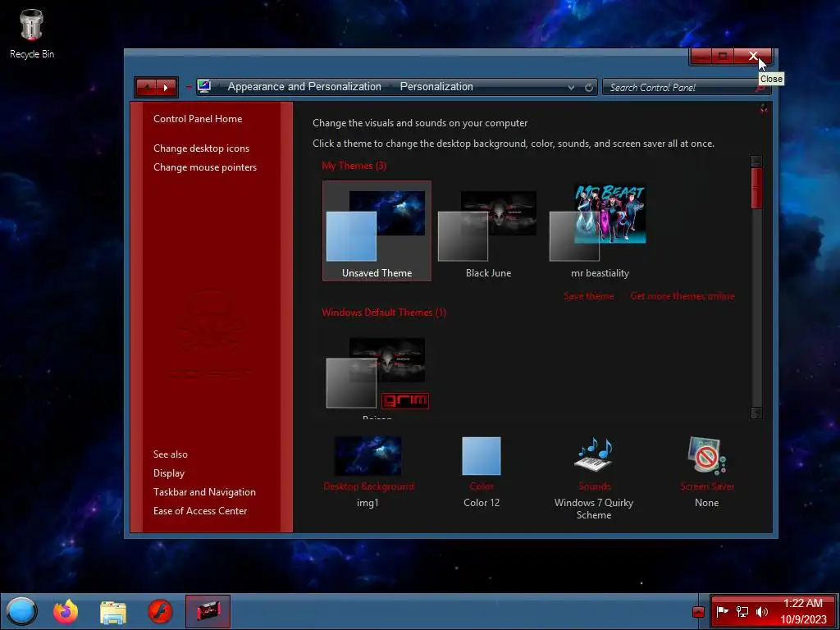Click the taskbar clock showing 1:22 AM
The height and width of the screenshot is (630, 840).
(x=802, y=611)
